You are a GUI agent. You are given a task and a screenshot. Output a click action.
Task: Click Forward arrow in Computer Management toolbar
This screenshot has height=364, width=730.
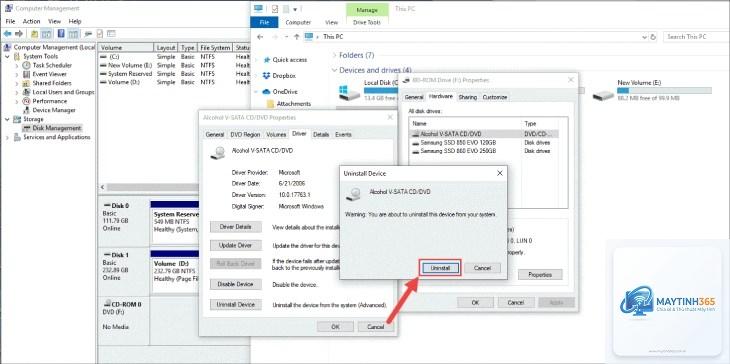[x=19, y=34]
